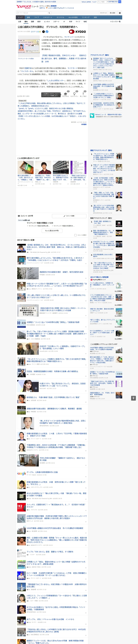The width and height of the screenshot is (138, 644).
Task: Play first video ranking item 板垣瑞生さん
Action: 119,224
